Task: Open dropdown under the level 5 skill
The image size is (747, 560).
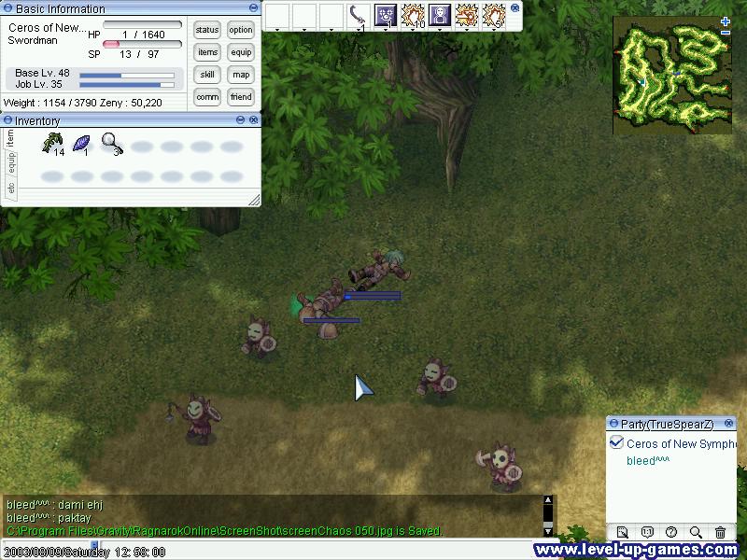Action: (x=494, y=30)
